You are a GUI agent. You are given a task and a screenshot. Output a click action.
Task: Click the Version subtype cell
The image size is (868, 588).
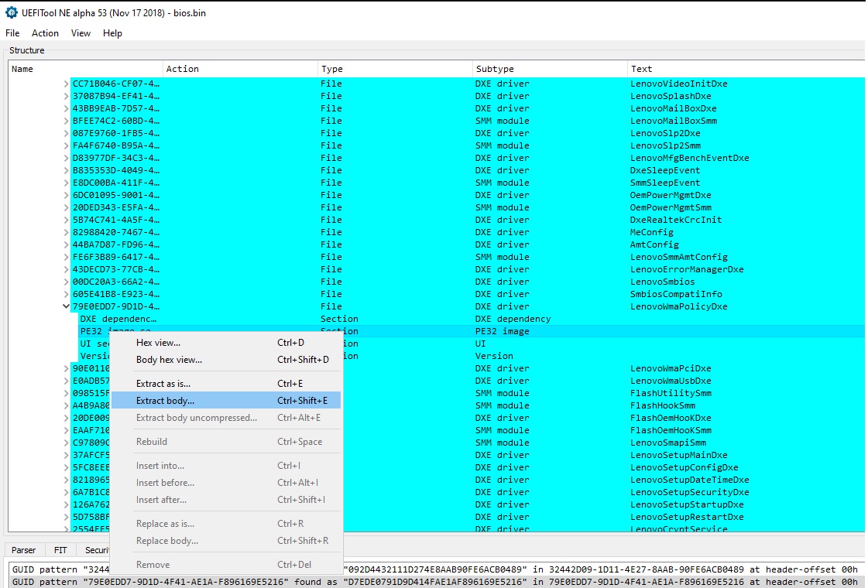494,356
